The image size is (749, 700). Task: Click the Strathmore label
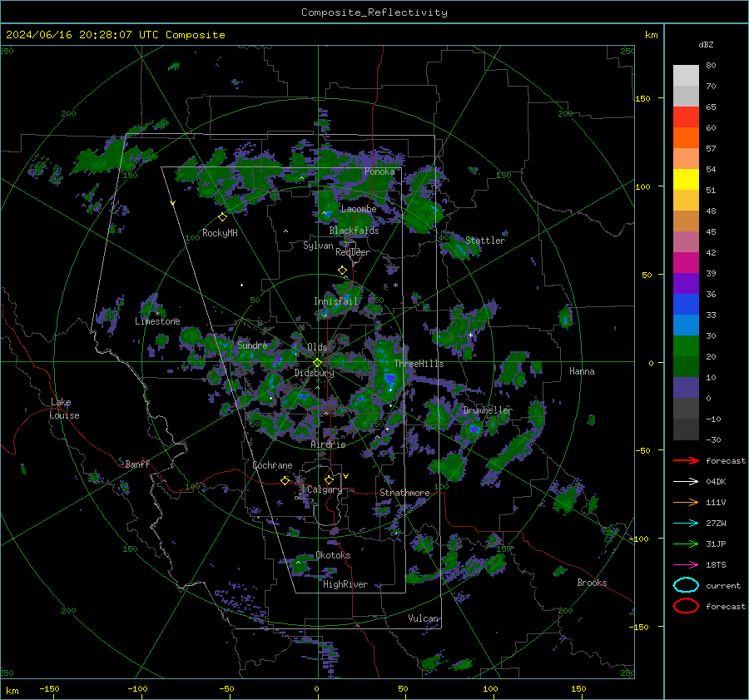point(404,493)
